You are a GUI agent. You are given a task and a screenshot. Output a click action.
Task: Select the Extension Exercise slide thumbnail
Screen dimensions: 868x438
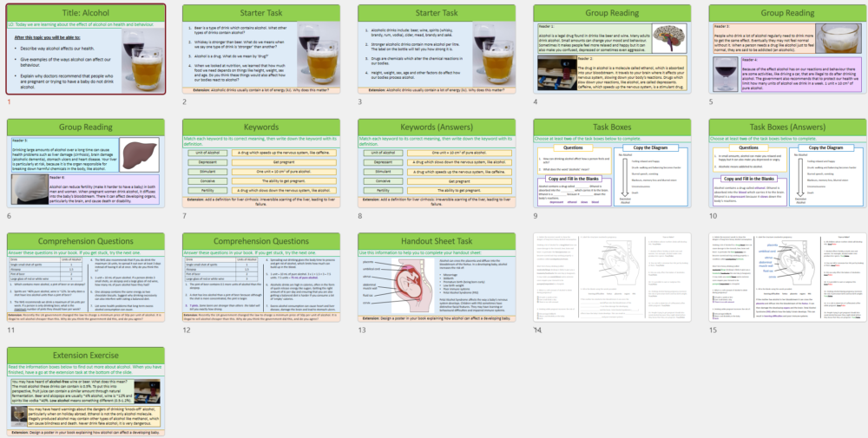(86, 391)
